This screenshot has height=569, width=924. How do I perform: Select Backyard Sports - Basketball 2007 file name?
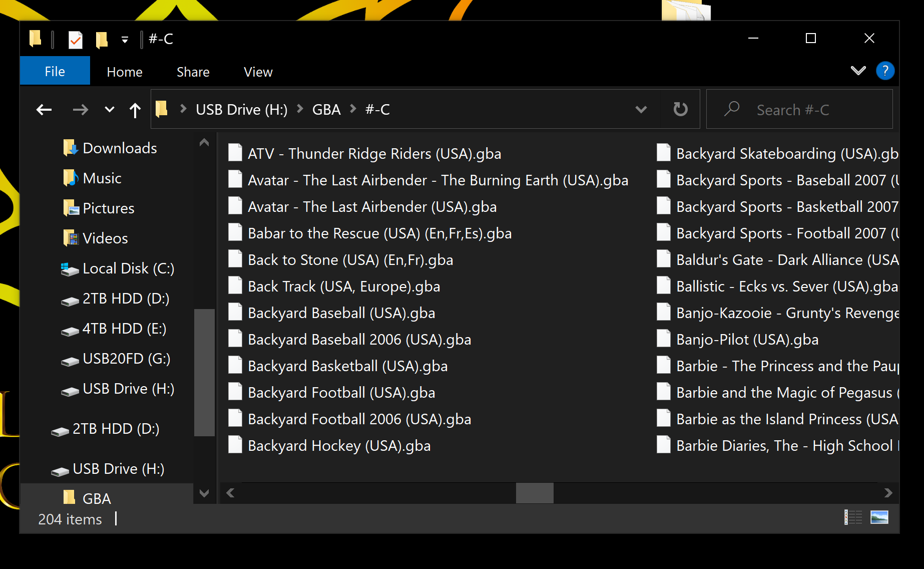pos(787,206)
